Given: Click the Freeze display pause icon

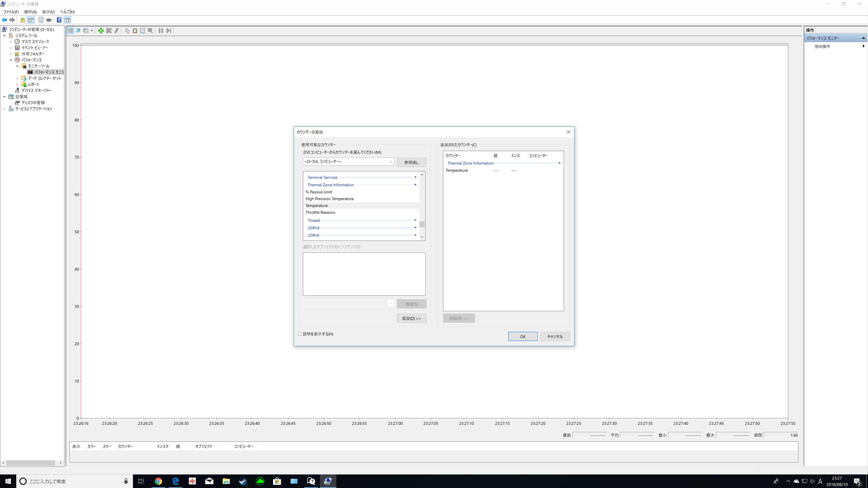Looking at the screenshot, I should point(161,31).
